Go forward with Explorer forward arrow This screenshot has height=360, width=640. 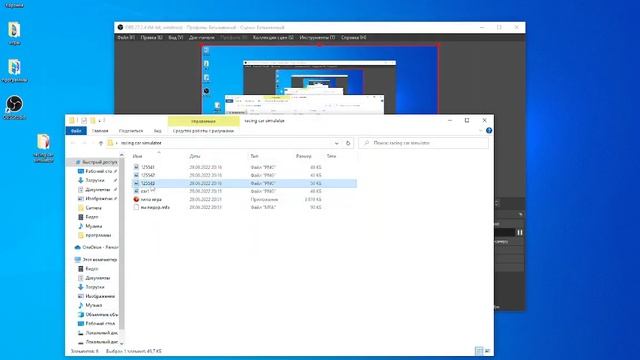(84, 143)
